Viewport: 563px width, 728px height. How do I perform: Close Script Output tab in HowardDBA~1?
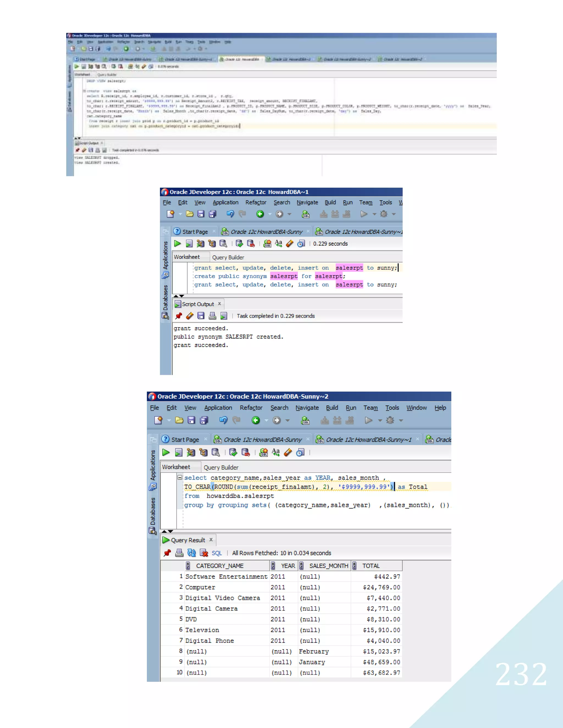pyautogui.click(x=219, y=304)
